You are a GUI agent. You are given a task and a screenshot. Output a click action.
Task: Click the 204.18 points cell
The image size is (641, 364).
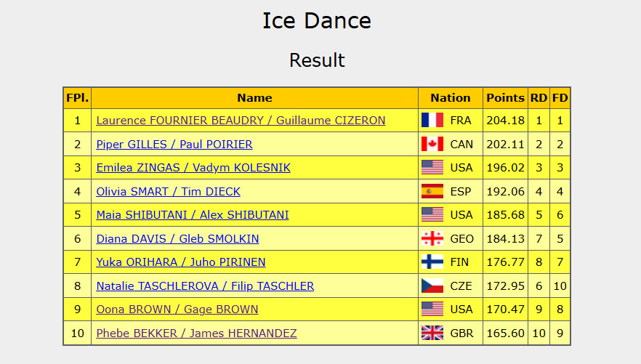pyautogui.click(x=505, y=121)
